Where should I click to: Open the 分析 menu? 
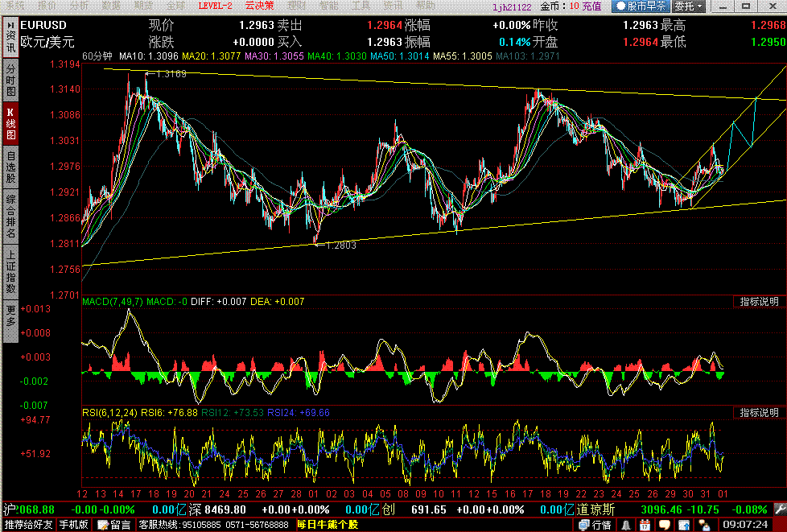point(80,6)
